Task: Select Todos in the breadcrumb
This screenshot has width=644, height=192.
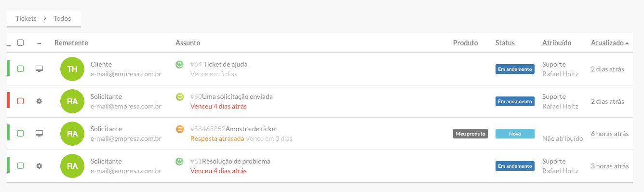Action: (x=62, y=18)
